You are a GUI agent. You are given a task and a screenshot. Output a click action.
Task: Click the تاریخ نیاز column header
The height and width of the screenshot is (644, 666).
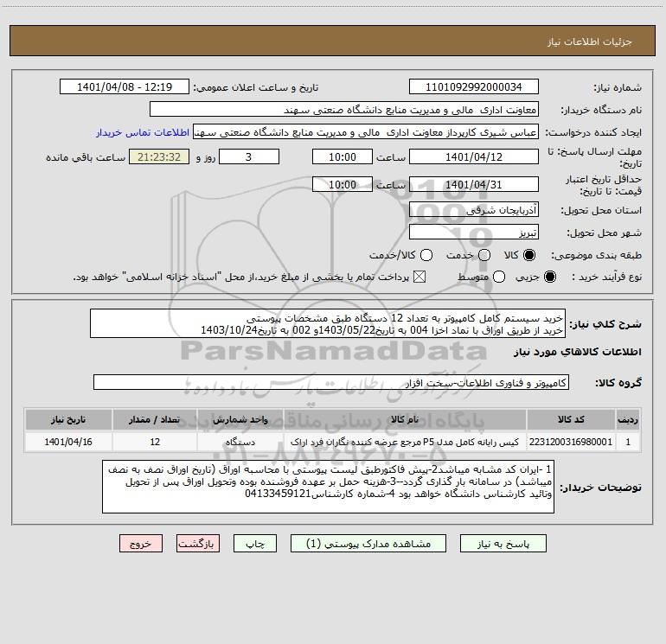point(68,419)
